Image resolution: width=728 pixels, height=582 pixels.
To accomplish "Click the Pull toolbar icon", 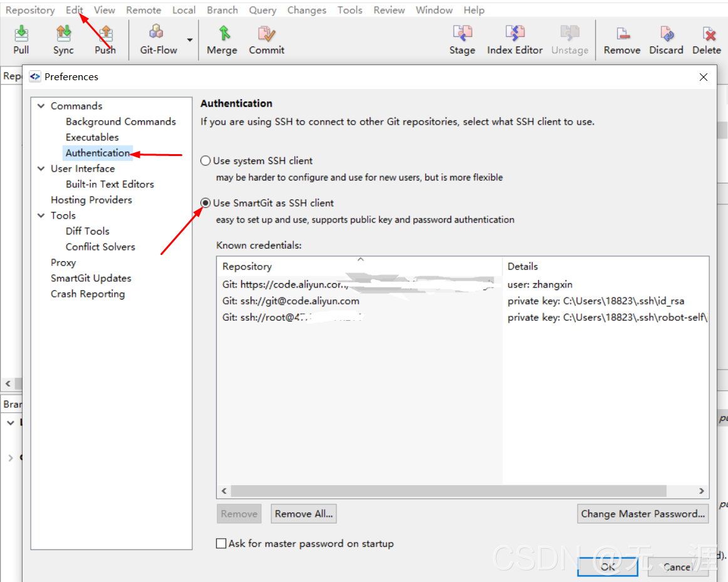I will [21, 40].
